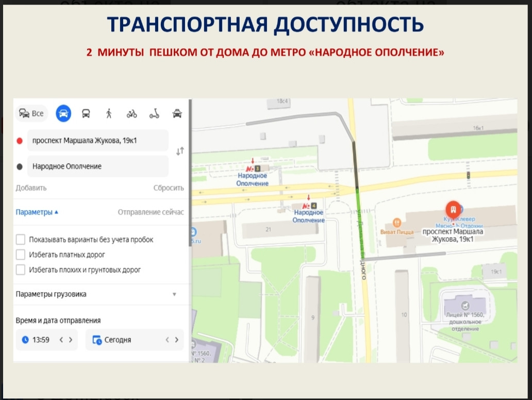Click the red origin point marker
The width and height of the screenshot is (532, 400).
pos(20,141)
